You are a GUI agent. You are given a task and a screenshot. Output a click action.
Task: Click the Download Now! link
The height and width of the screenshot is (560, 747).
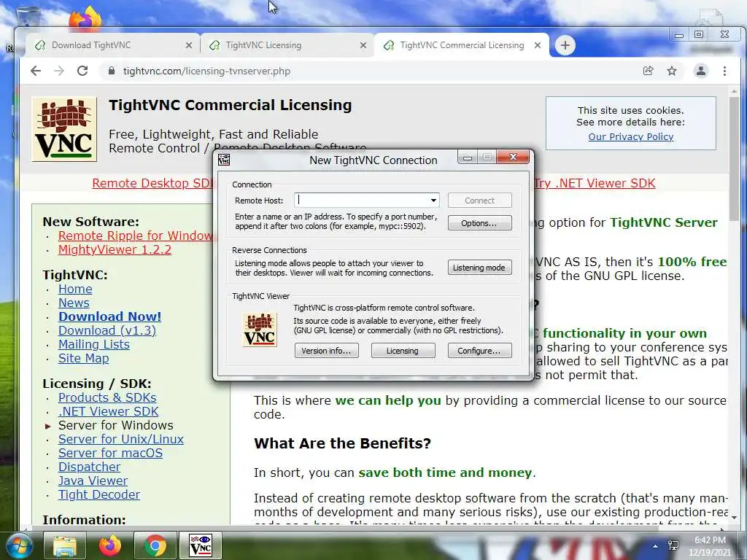[x=110, y=316]
